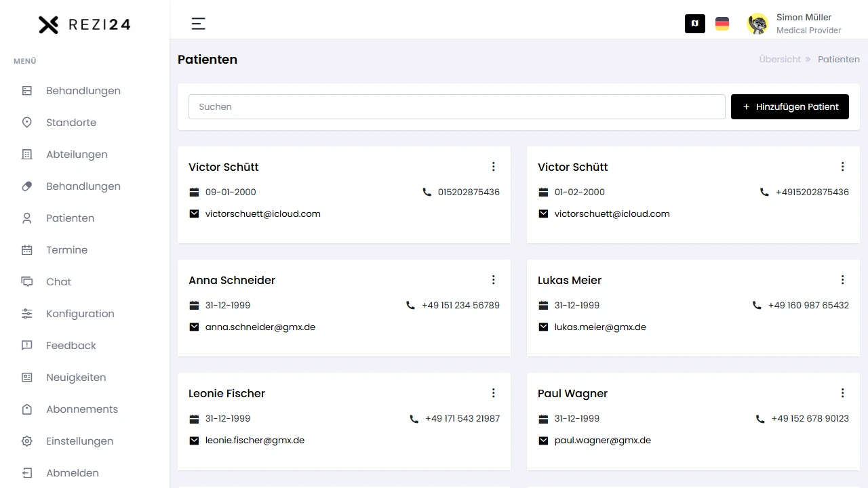Click the Konfiguration sliders icon
868x488 pixels.
click(27, 314)
